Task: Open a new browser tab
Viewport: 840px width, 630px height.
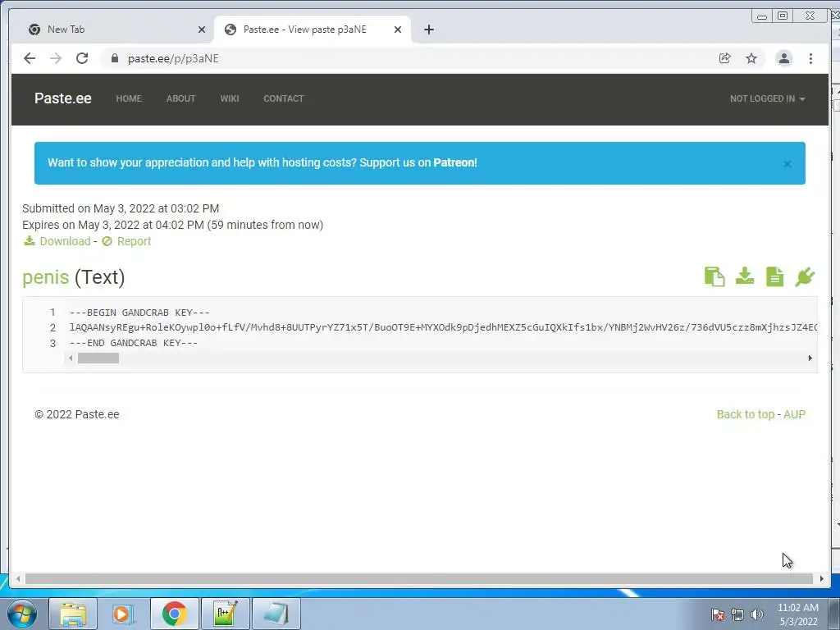Action: click(x=428, y=30)
